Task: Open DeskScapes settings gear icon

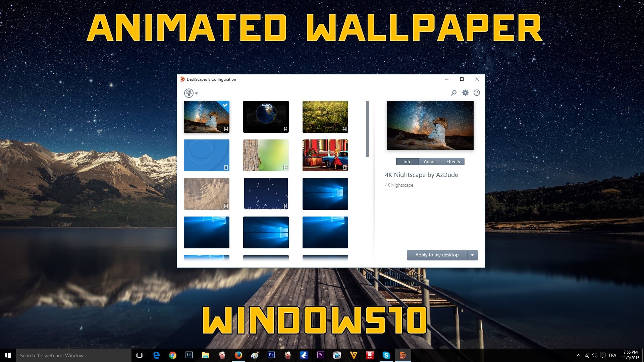Action: tap(466, 93)
